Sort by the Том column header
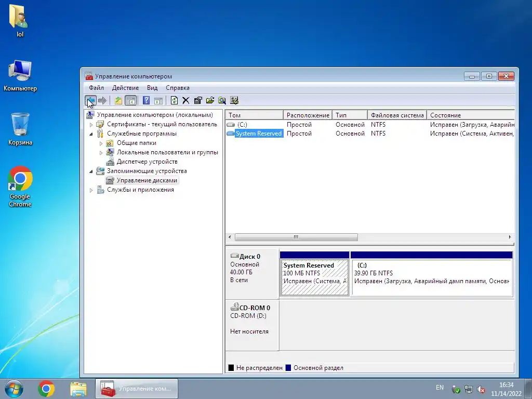 [x=254, y=115]
